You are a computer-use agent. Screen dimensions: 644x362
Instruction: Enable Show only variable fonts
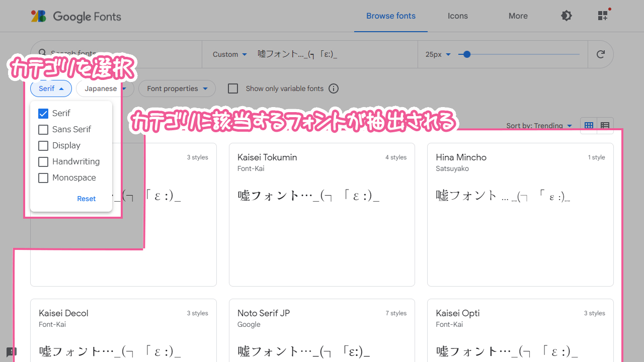[x=233, y=88]
